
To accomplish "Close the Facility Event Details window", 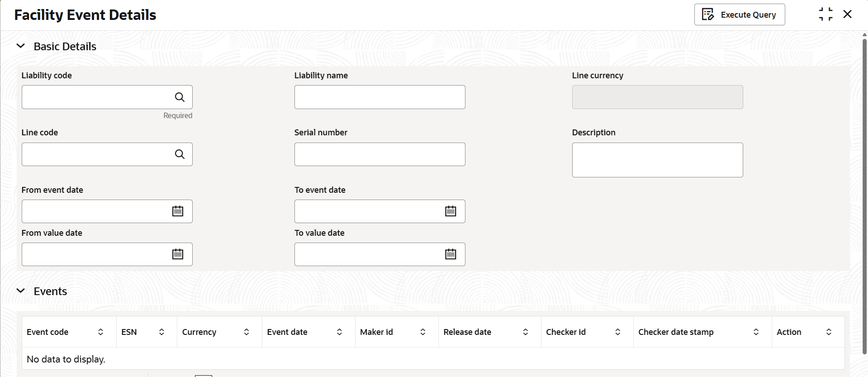I will tap(848, 14).
